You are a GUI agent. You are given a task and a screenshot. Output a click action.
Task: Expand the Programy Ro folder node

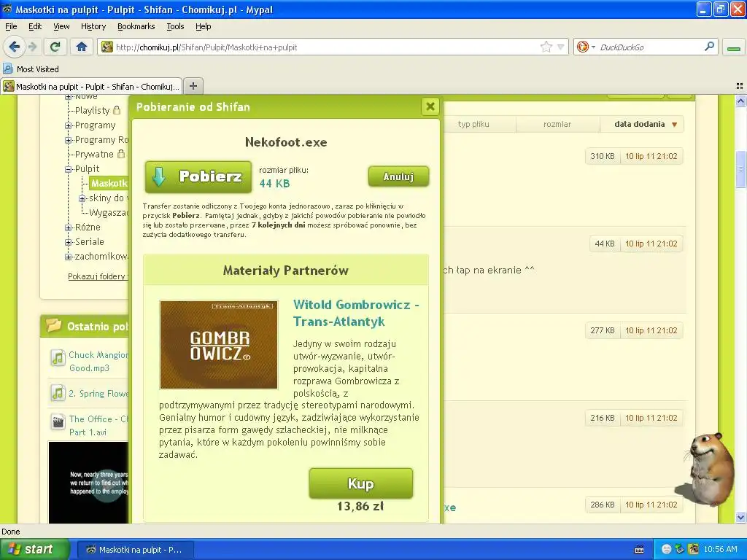click(68, 140)
